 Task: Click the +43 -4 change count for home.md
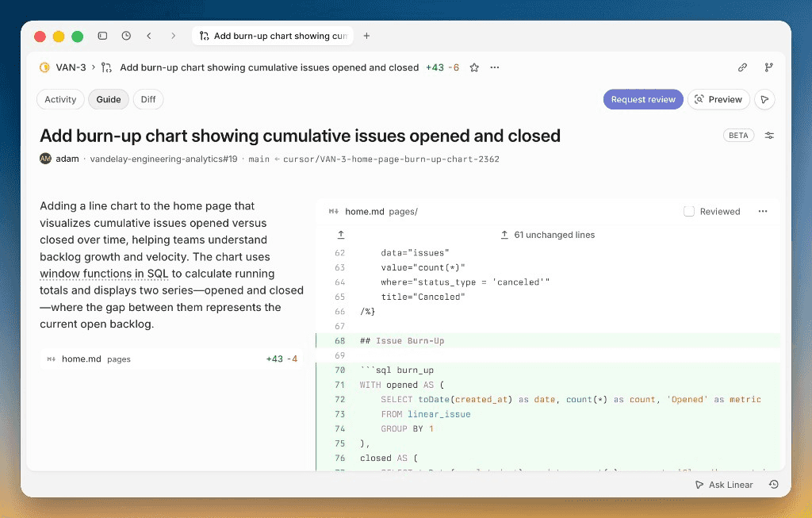[282, 359]
